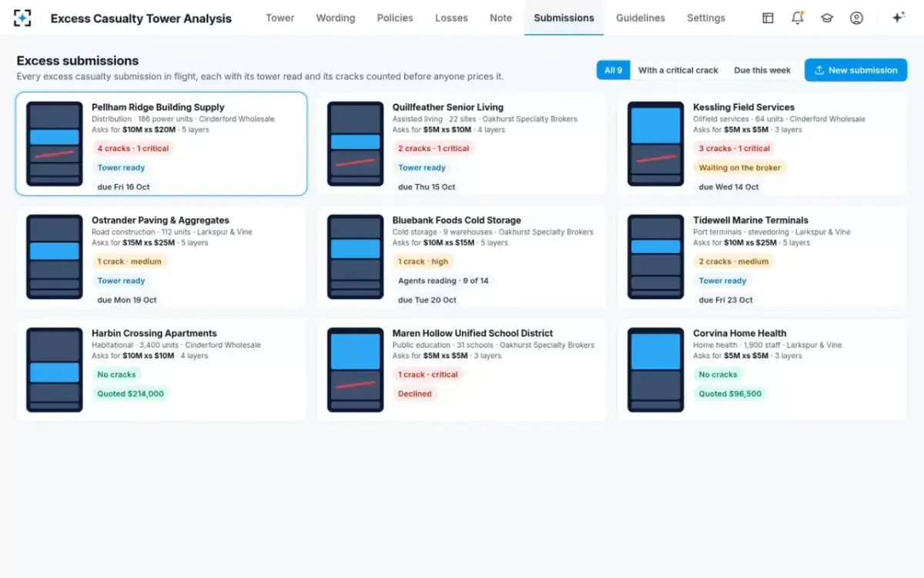
Task: Switch to the Wording tab
Action: point(336,18)
